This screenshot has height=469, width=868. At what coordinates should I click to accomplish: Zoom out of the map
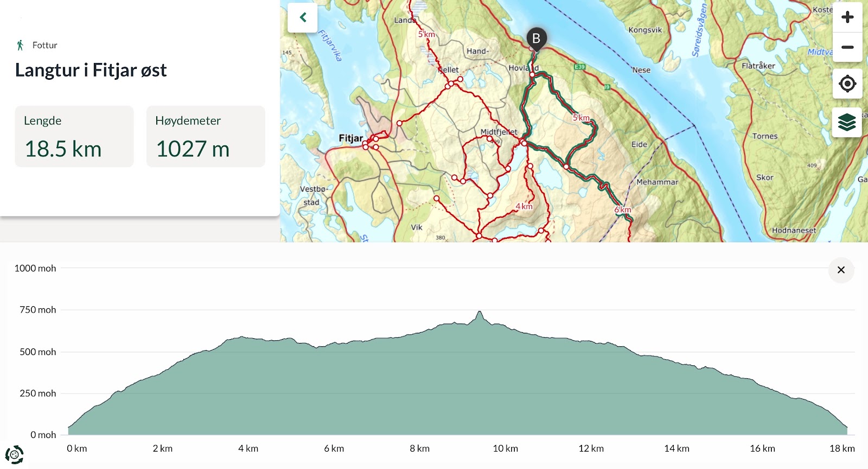pos(847,47)
